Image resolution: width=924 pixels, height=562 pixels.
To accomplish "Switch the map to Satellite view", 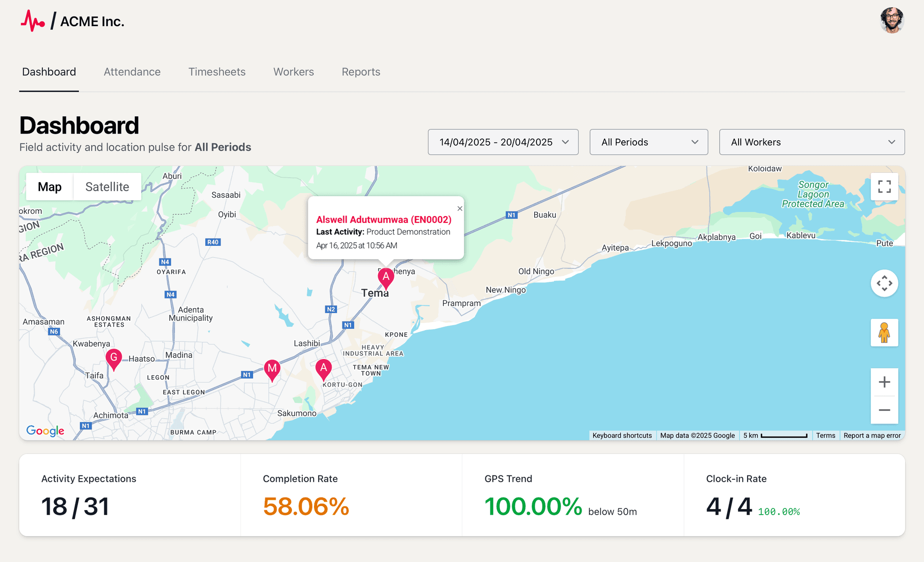I will click(107, 186).
